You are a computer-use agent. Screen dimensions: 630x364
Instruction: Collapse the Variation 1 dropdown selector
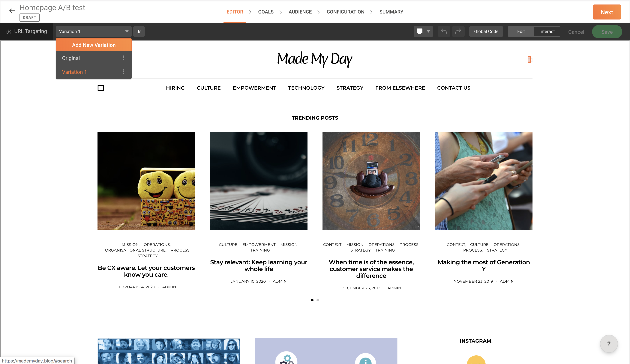click(x=94, y=31)
